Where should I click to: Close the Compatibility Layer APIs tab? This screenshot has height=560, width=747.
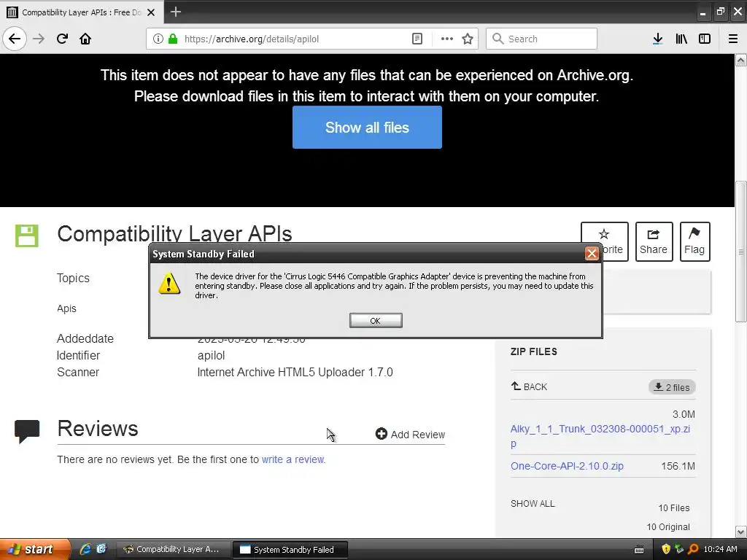pos(151,12)
